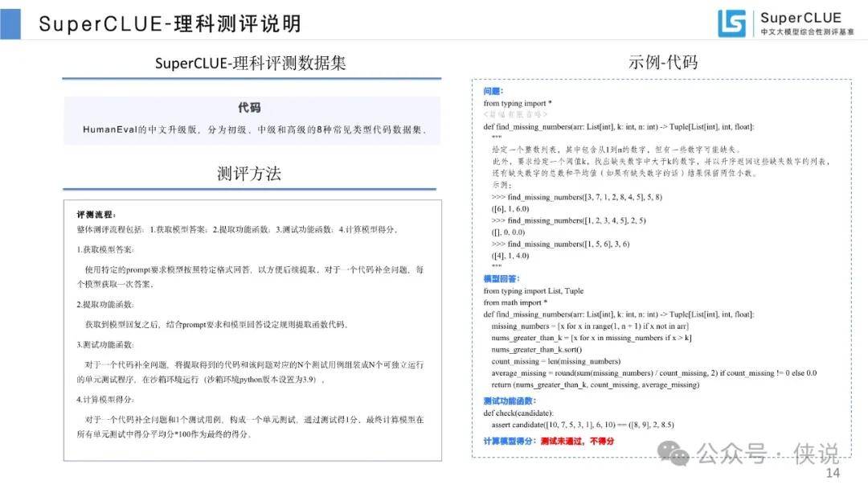This screenshot has height=489, width=868.
Task: Click the page number '14'
Action: pyautogui.click(x=833, y=473)
